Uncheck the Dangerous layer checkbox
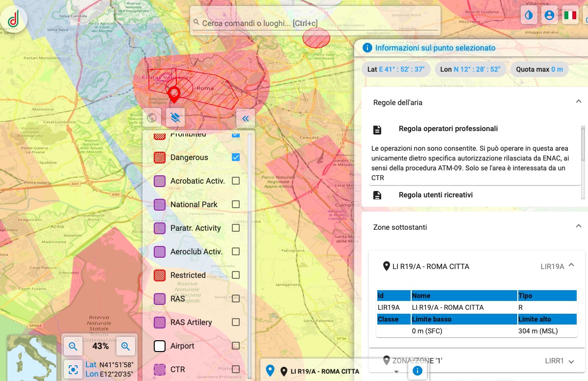 235,157
